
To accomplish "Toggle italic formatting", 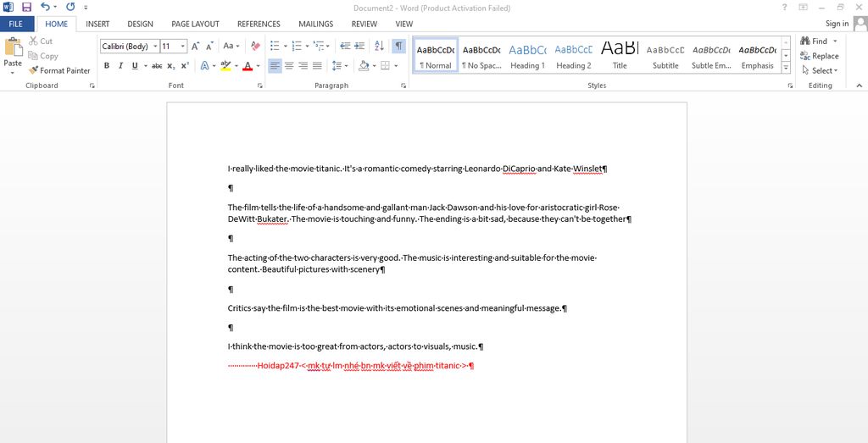I will click(120, 66).
